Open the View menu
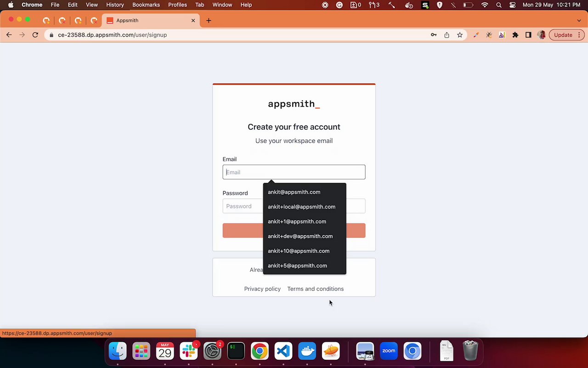The height and width of the screenshot is (368, 588). click(x=92, y=5)
